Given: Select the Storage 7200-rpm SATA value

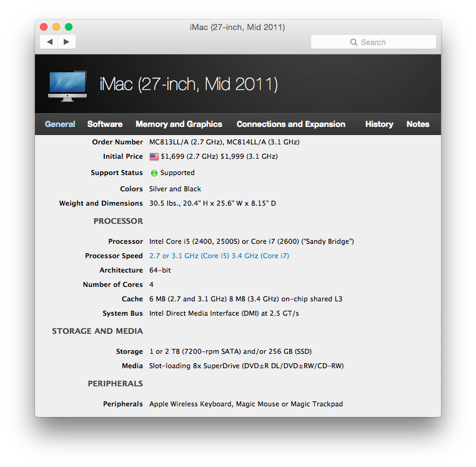Looking at the screenshot, I should (231, 351).
